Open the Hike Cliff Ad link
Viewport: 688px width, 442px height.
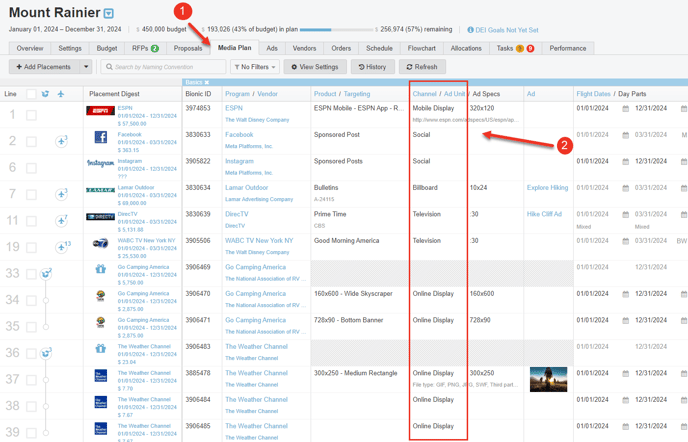[544, 214]
